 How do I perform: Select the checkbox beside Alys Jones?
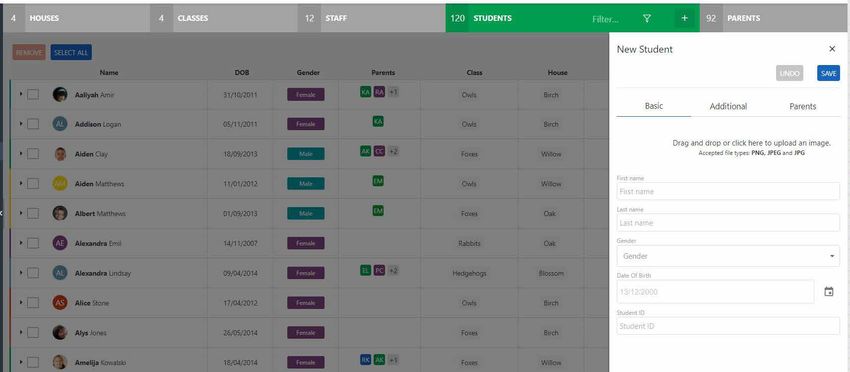pyautogui.click(x=33, y=332)
